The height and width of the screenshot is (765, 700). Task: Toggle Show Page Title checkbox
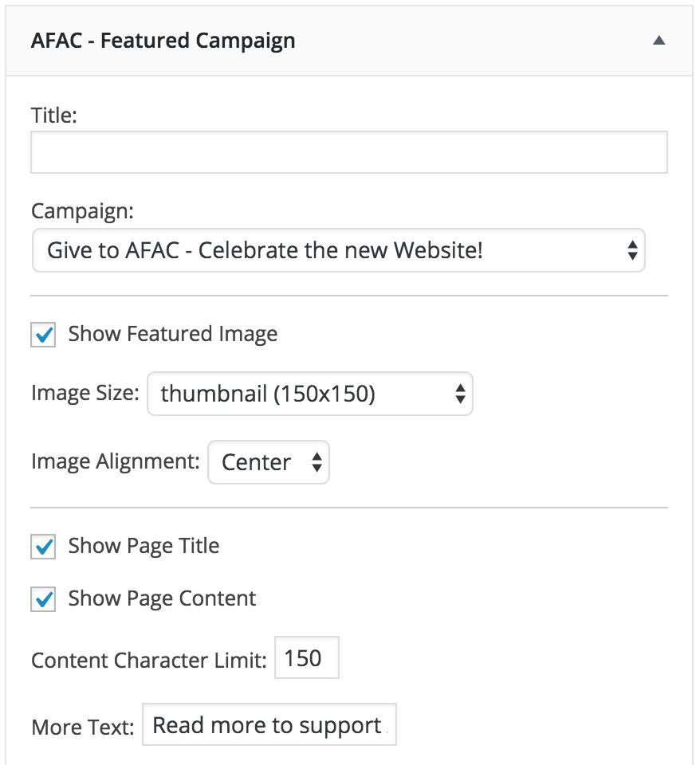tap(43, 547)
